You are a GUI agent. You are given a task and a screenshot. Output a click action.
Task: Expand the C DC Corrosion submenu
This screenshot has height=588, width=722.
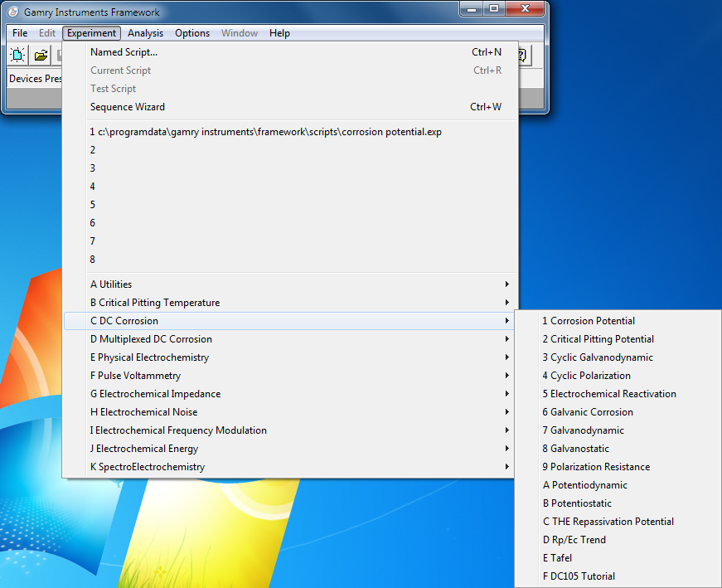pos(289,321)
